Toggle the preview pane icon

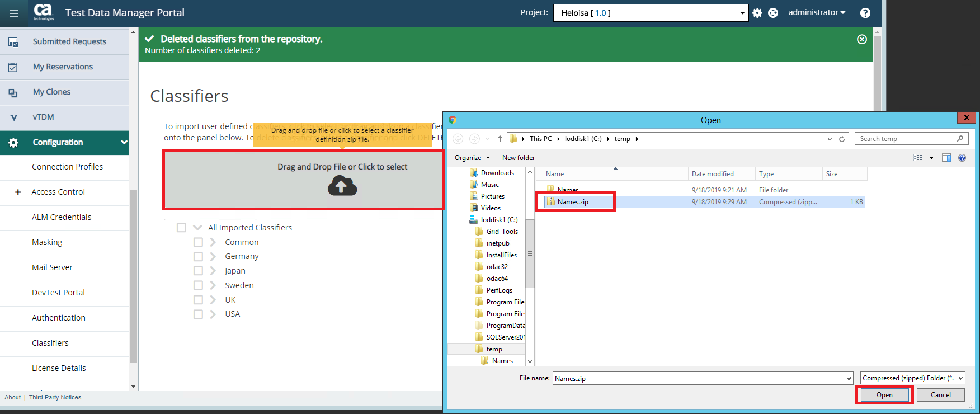[946, 158]
